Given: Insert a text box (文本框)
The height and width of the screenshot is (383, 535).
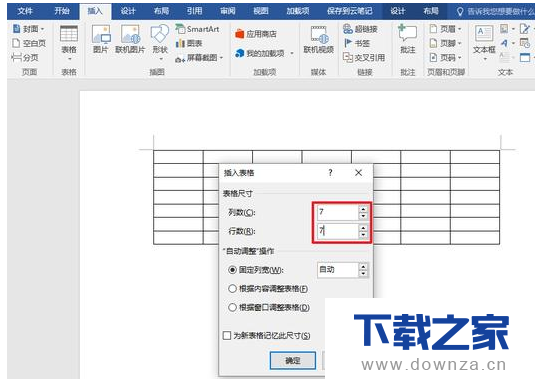Looking at the screenshot, I should [x=484, y=43].
